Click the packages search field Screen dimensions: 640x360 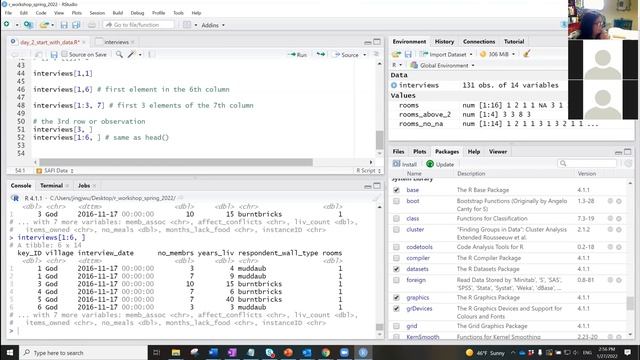(587, 164)
